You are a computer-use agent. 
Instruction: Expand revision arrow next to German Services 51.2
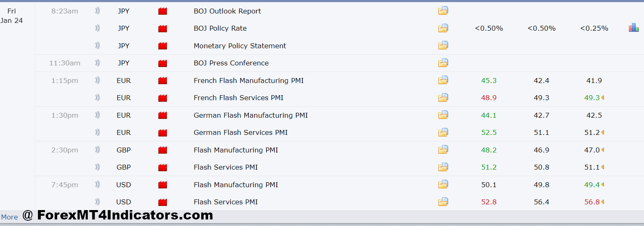coord(603,132)
